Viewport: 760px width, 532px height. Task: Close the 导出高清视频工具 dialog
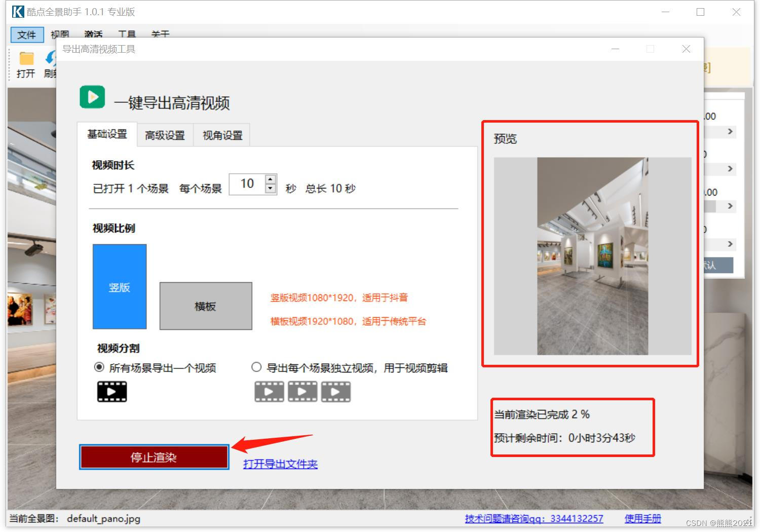click(686, 49)
